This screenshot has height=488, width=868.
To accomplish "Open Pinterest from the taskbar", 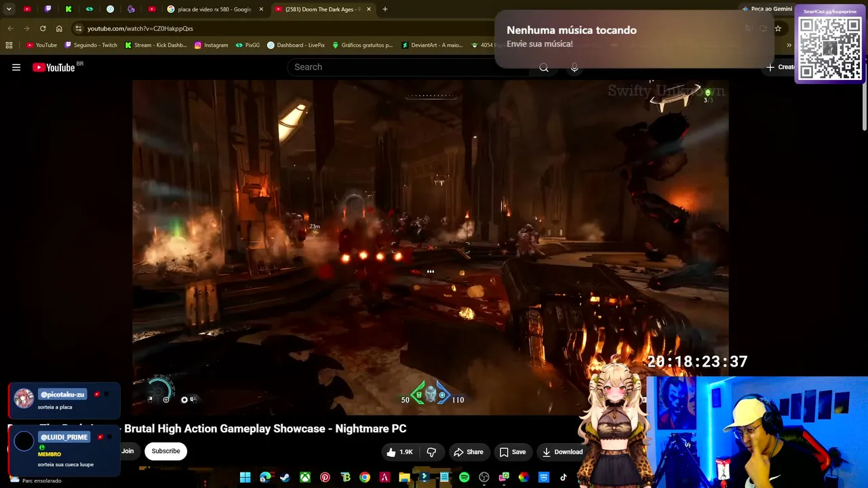I will 325,478.
